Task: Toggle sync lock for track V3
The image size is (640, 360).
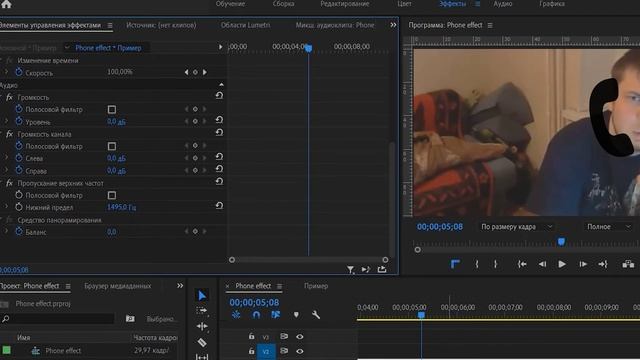Action: point(284,336)
